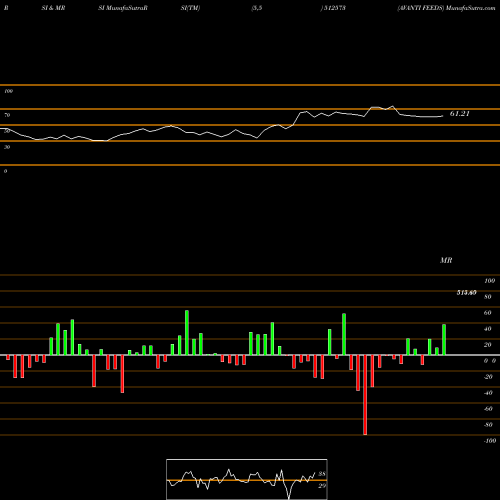Click the "-20" label on MR axis

(488, 377)
